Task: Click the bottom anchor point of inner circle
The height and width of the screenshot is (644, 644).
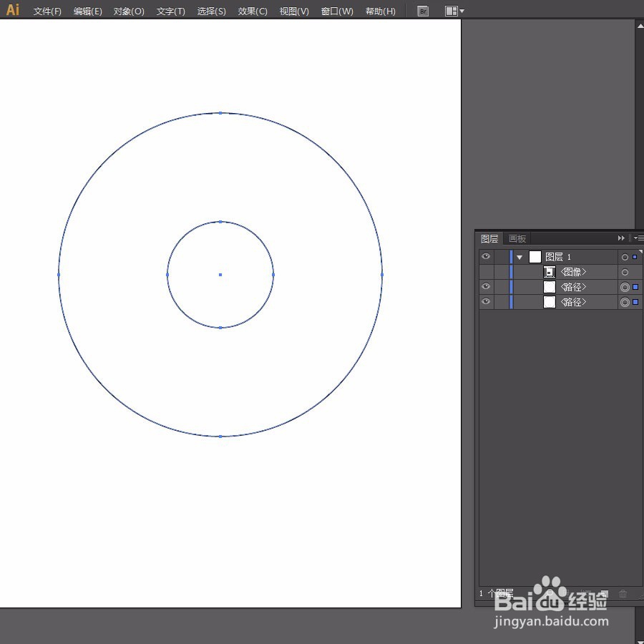Action: click(220, 328)
